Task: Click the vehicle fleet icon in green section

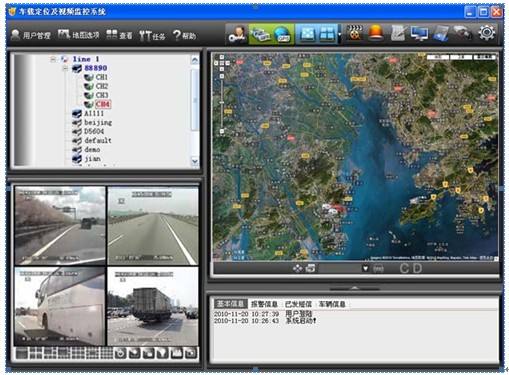Action: coord(260,34)
